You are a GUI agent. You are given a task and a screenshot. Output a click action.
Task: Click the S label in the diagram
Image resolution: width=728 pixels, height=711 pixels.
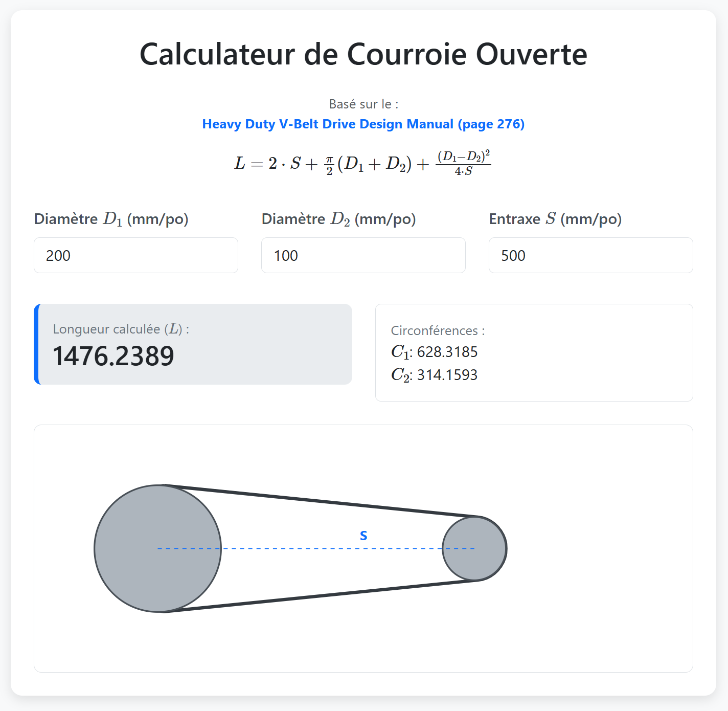pyautogui.click(x=363, y=535)
